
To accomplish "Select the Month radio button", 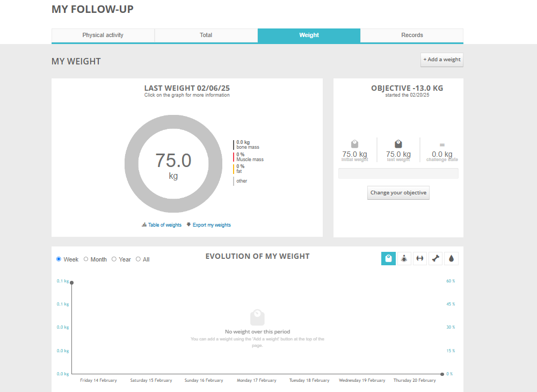I will click(86, 259).
